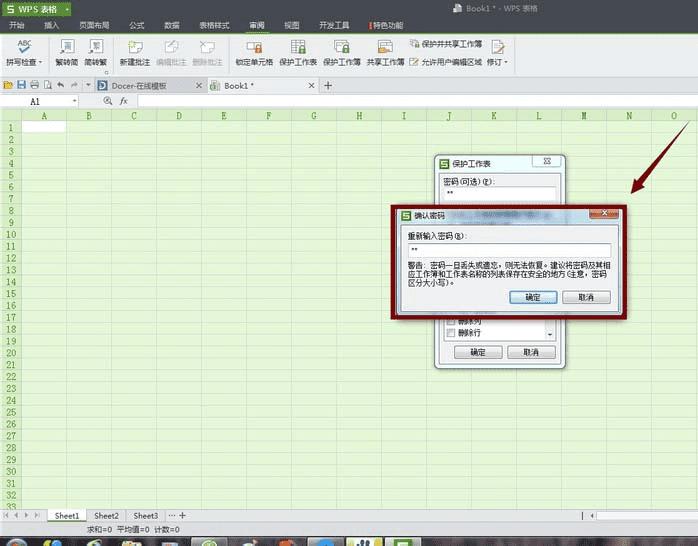Switch to the 公式 ribbon tab
Viewport: 698px width, 546px height.
pos(137,24)
